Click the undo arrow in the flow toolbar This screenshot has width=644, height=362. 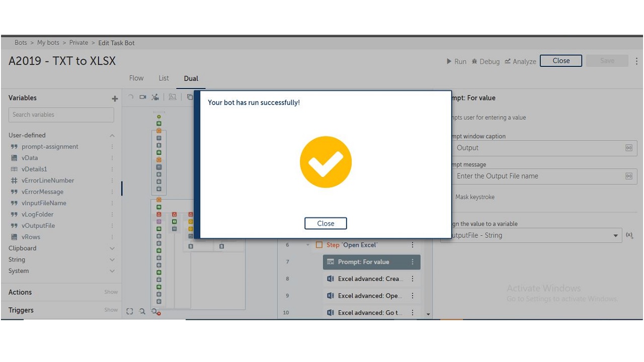[131, 97]
